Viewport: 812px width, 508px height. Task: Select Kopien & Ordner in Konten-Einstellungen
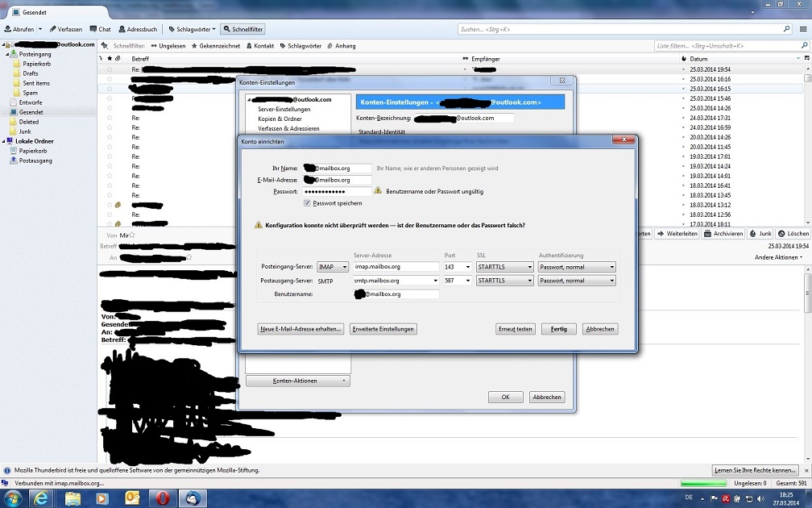point(280,119)
